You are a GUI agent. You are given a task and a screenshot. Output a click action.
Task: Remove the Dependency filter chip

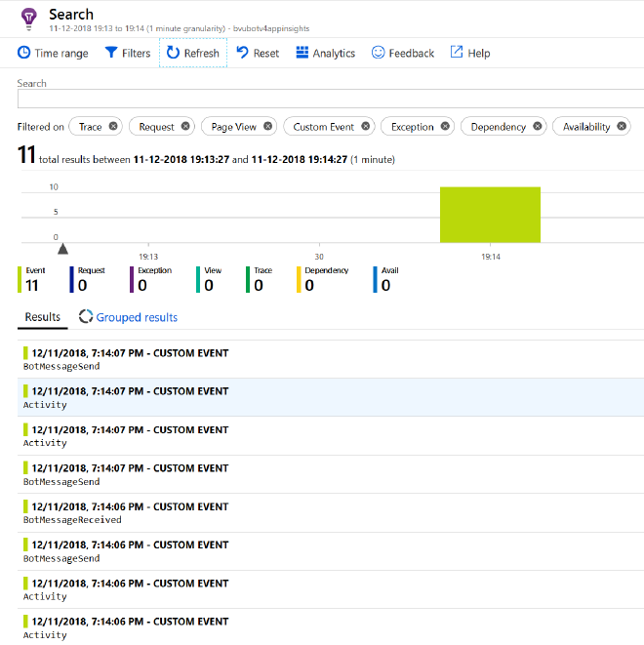tap(537, 127)
